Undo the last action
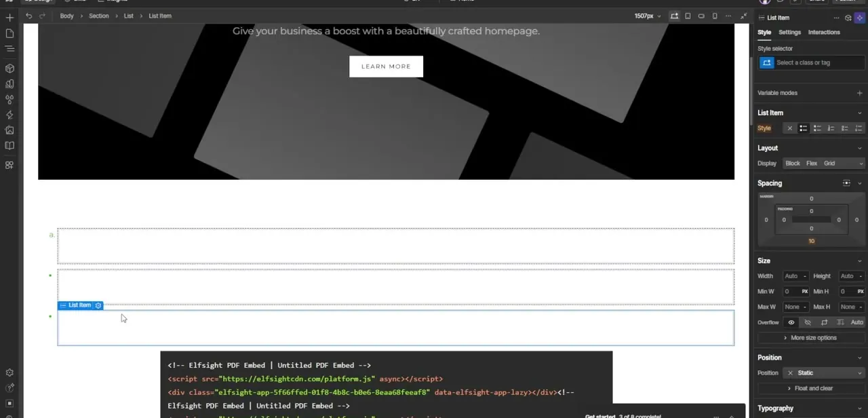This screenshot has width=868, height=418. [x=28, y=16]
